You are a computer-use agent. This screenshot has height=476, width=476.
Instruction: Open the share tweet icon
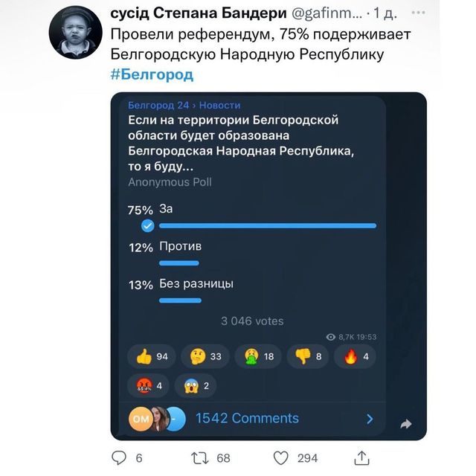362,458
